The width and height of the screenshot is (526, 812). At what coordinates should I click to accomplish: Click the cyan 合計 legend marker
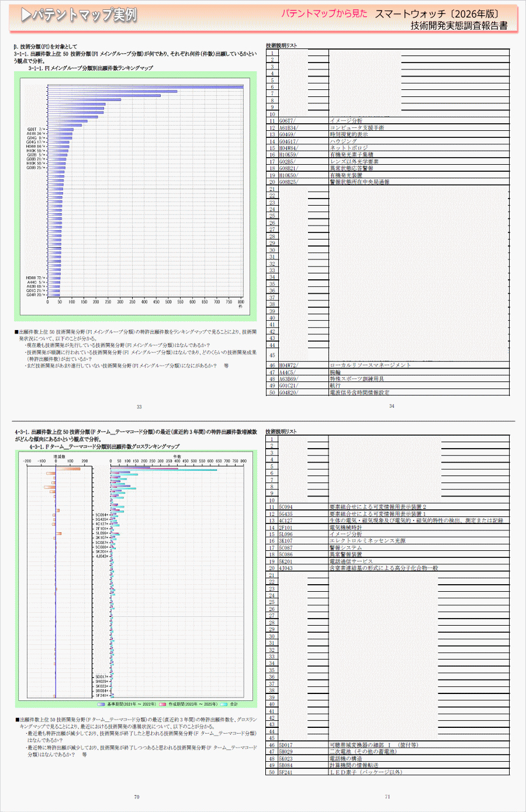(224, 704)
